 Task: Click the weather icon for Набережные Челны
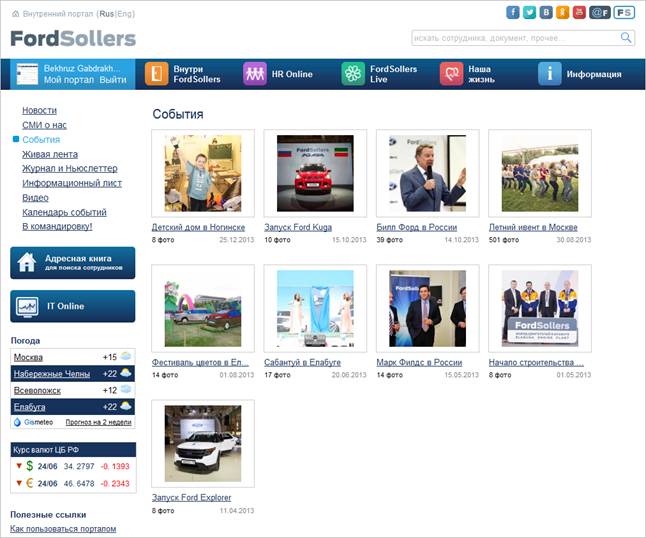(x=126, y=373)
